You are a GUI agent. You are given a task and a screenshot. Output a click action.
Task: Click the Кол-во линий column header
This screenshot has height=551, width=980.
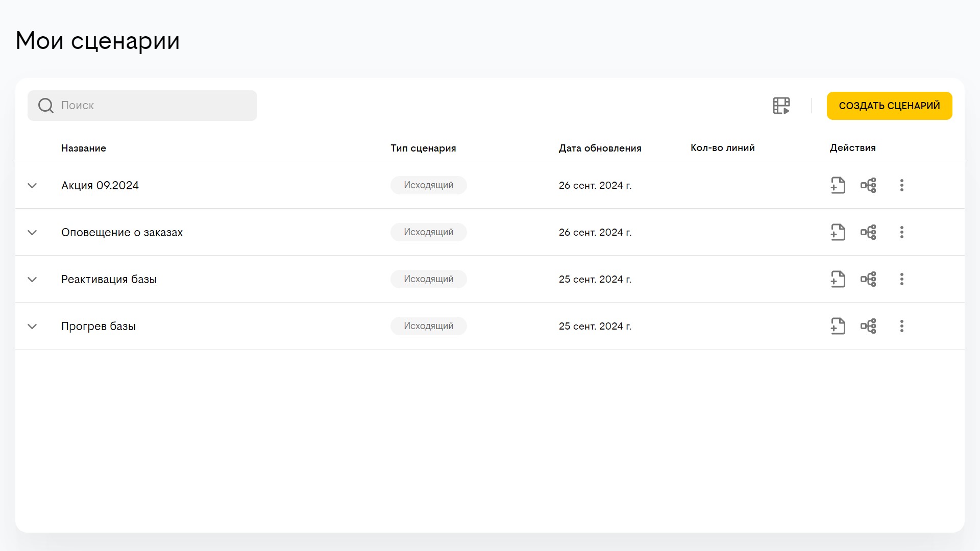pos(722,148)
